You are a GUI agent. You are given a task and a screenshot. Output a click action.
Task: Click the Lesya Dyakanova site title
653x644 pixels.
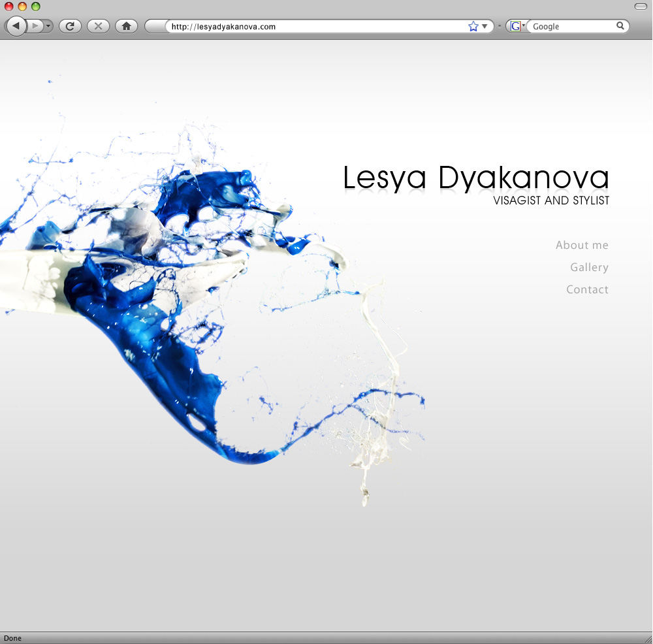coord(476,178)
